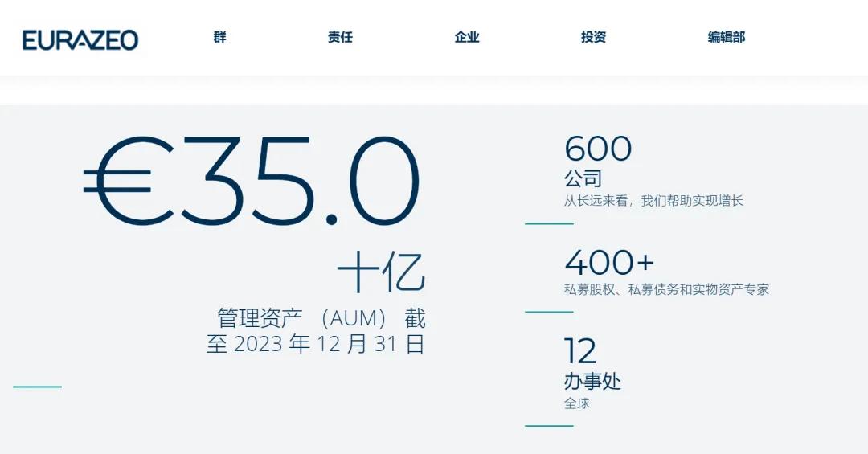Open the 编辑部 navigation menu

coord(727,37)
